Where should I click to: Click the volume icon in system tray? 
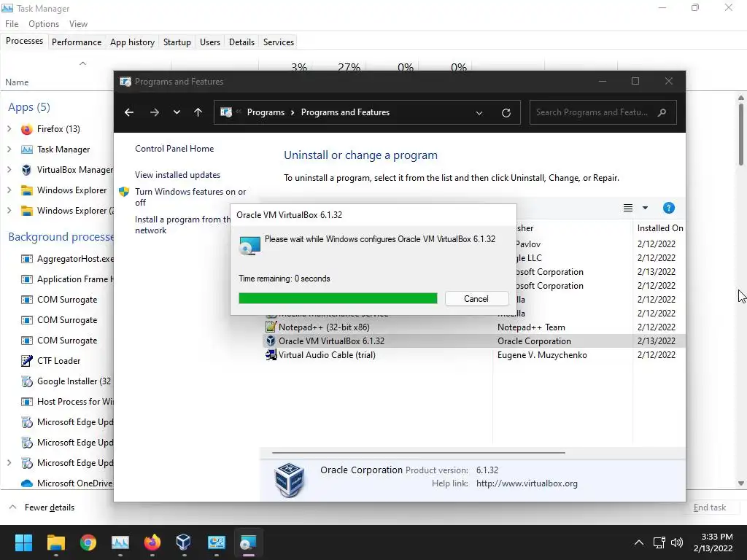676,542
